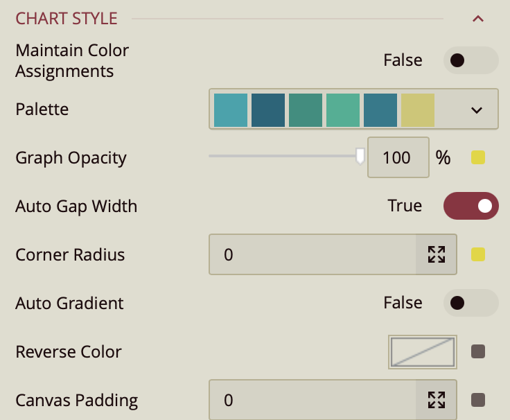Click the Chart Style section header
This screenshot has height=420, width=510.
(67, 19)
